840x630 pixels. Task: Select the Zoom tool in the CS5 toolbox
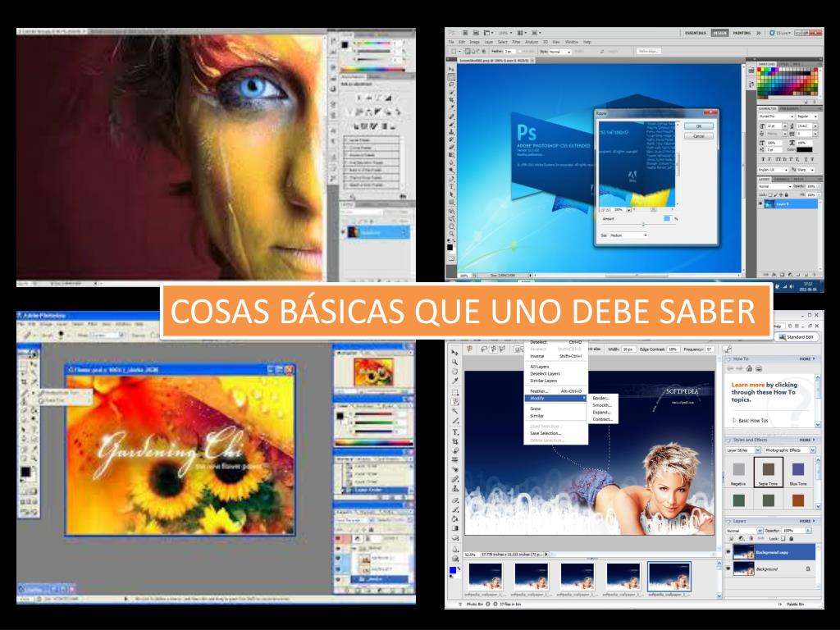tap(452, 234)
